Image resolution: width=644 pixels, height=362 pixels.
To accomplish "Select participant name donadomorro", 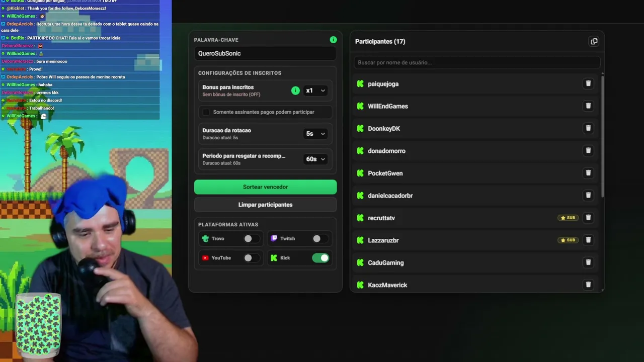I will (x=386, y=151).
